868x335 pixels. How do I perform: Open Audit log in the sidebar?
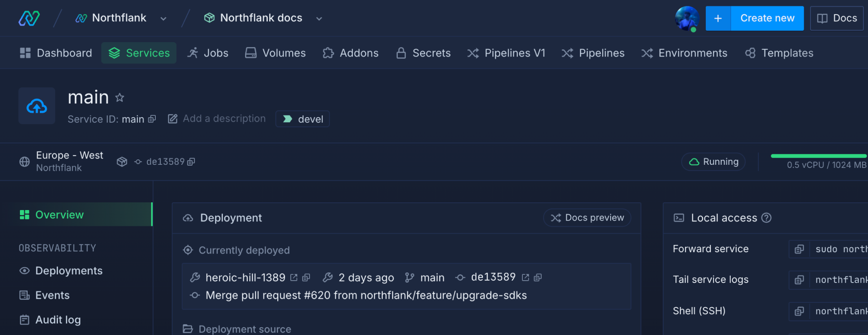[x=58, y=320]
